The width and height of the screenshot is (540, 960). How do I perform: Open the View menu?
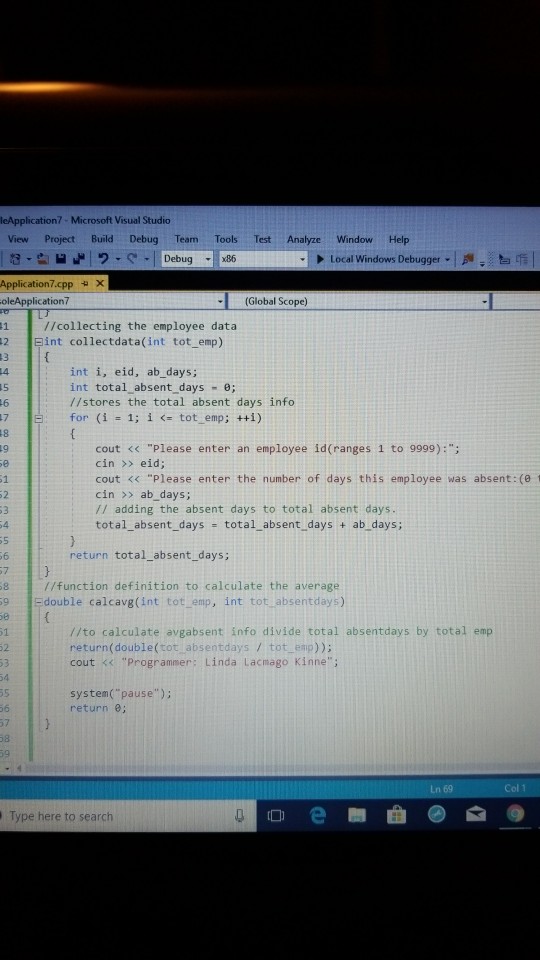(18, 239)
